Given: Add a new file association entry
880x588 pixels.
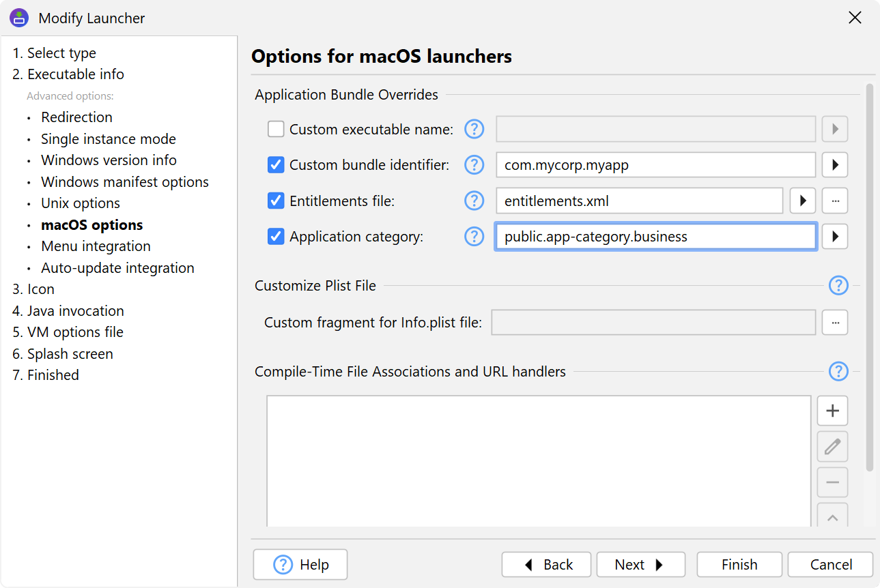Looking at the screenshot, I should click(832, 411).
